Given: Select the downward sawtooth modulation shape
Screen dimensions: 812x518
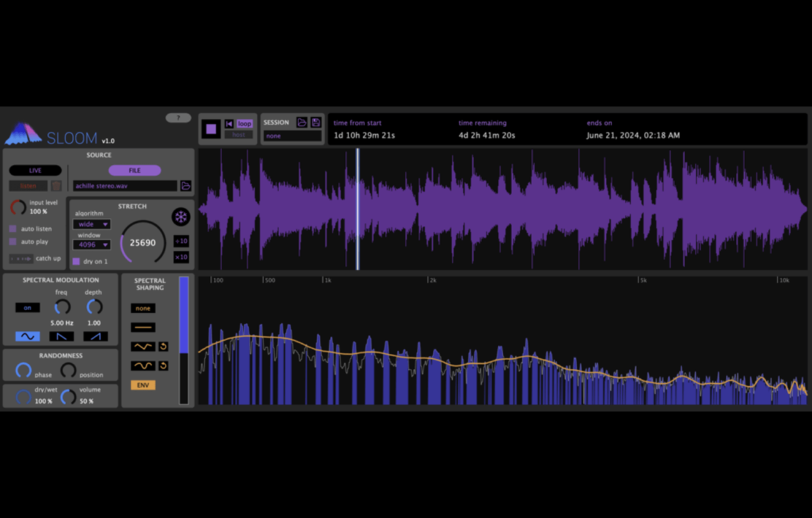Looking at the screenshot, I should [62, 336].
